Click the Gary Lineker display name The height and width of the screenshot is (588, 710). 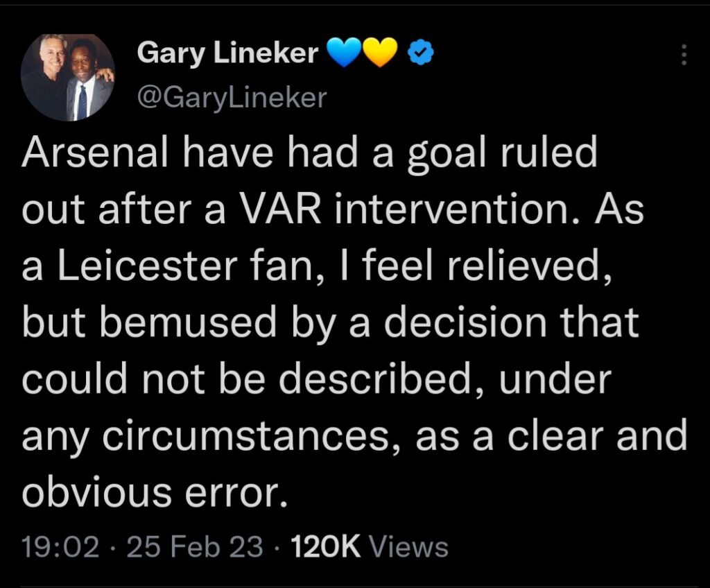coord(228,53)
